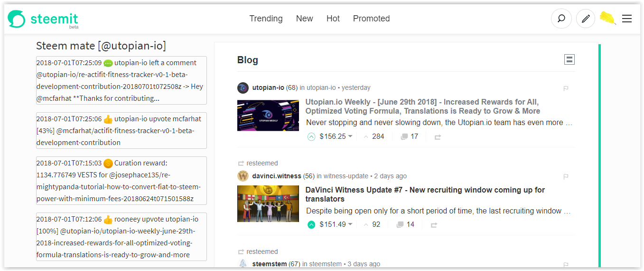The image size is (644, 271).
Task: Resteem the Utopian.io Weekly post
Action: pyautogui.click(x=438, y=137)
